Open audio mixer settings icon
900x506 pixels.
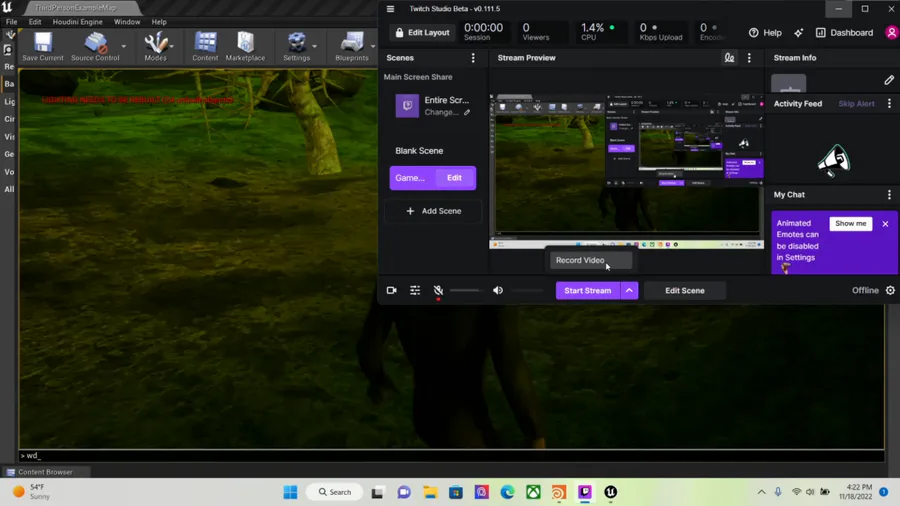pyautogui.click(x=415, y=291)
